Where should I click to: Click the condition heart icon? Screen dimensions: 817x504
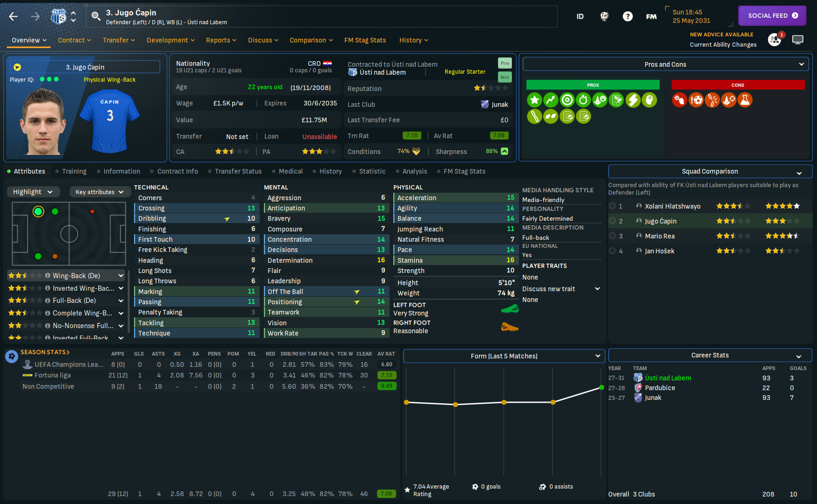coord(416,151)
